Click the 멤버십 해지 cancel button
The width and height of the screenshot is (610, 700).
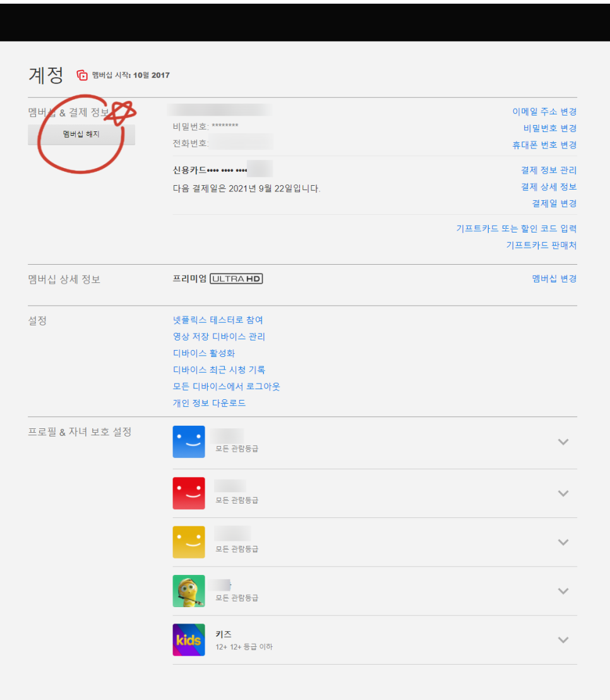[81, 135]
